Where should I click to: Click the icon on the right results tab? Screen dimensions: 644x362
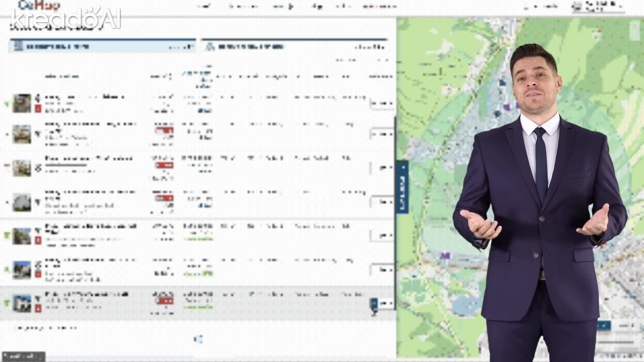[210, 47]
